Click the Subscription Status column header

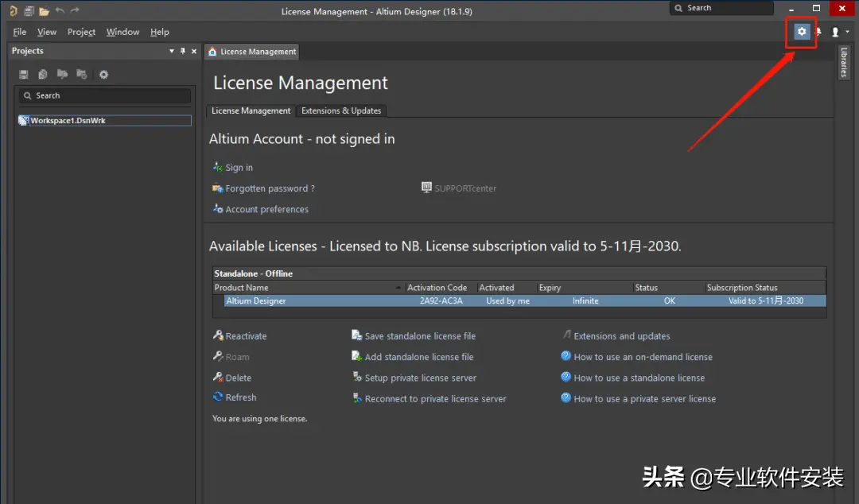[742, 288]
